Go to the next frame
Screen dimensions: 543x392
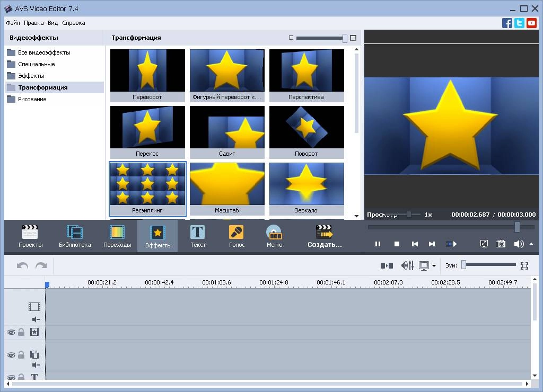pyautogui.click(x=432, y=244)
